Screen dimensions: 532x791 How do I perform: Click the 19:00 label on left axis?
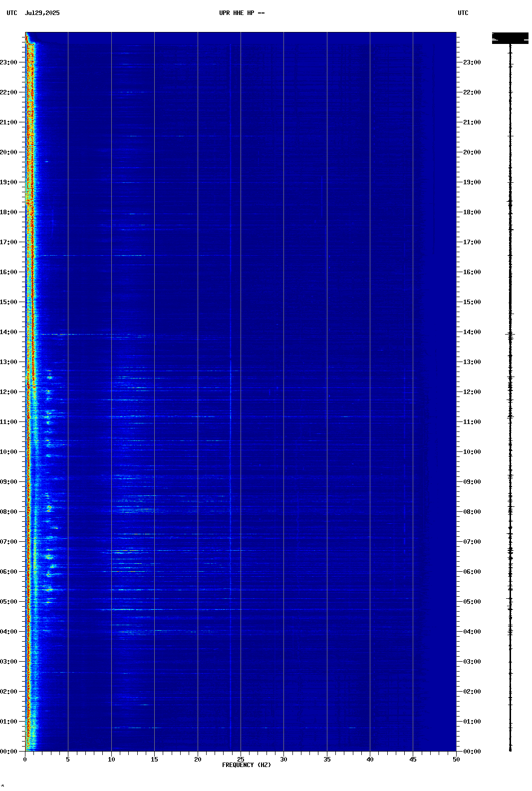click(9, 182)
